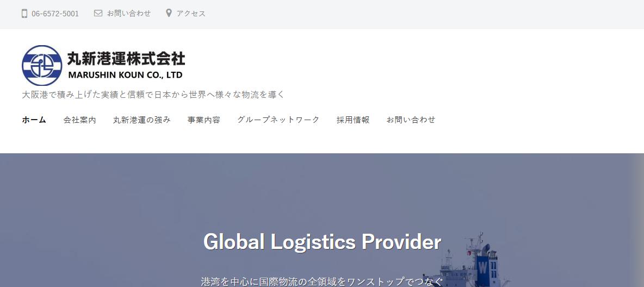Viewport: 644px width, 287px height.
Task: Click the Global Logistics Provider hero heading
Action: click(322, 242)
